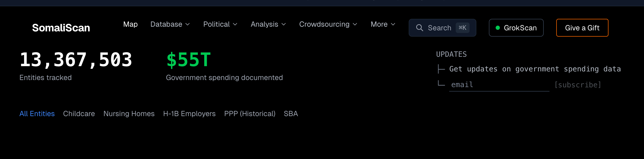Expand the Crowdsourcing menu
This screenshot has width=644, height=159.
pos(328,24)
